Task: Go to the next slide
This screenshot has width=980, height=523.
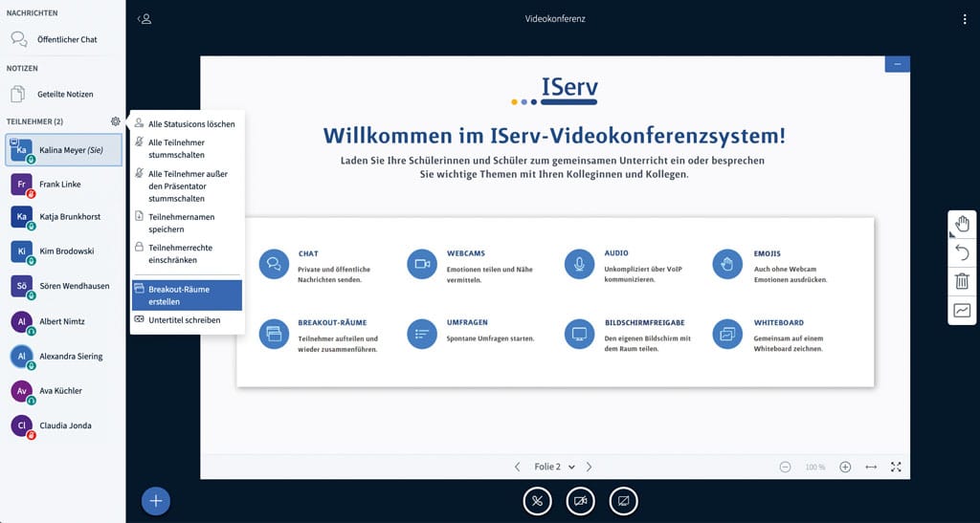Action: point(589,467)
